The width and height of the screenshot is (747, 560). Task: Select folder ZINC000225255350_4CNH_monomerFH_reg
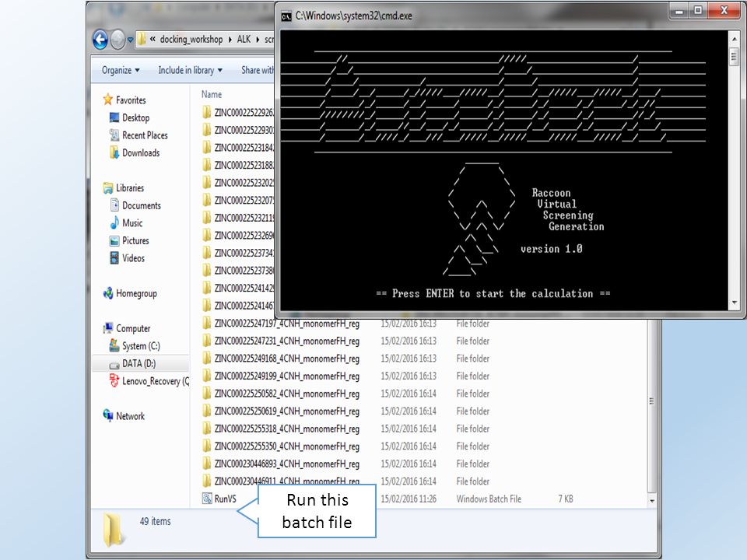click(287, 446)
